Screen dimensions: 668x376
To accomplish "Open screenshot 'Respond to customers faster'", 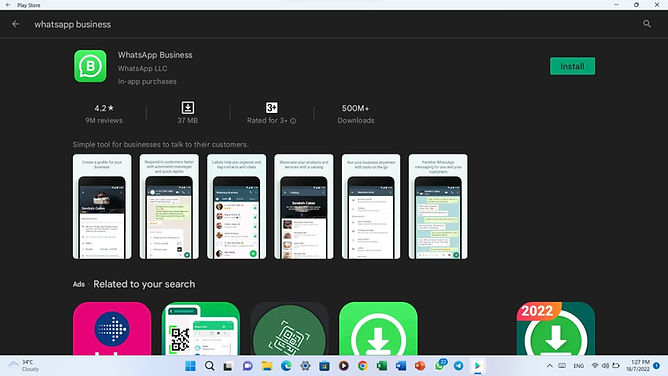I will [x=169, y=207].
